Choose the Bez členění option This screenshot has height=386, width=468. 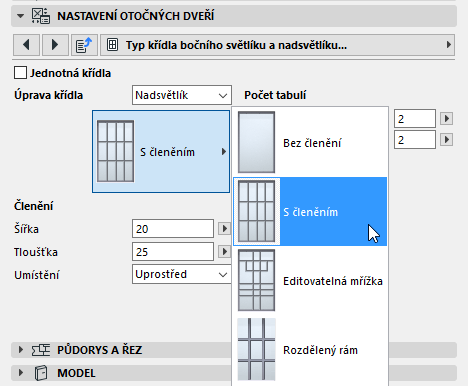(x=310, y=142)
